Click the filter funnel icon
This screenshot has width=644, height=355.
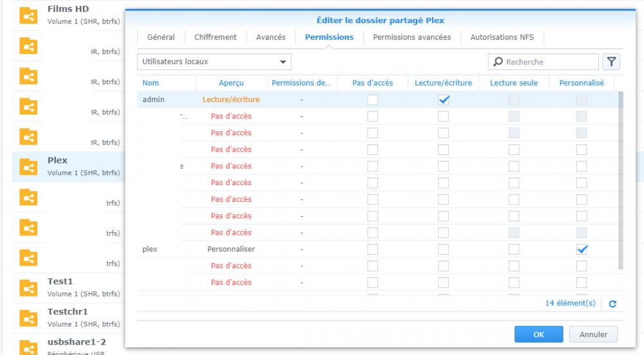pyautogui.click(x=611, y=62)
